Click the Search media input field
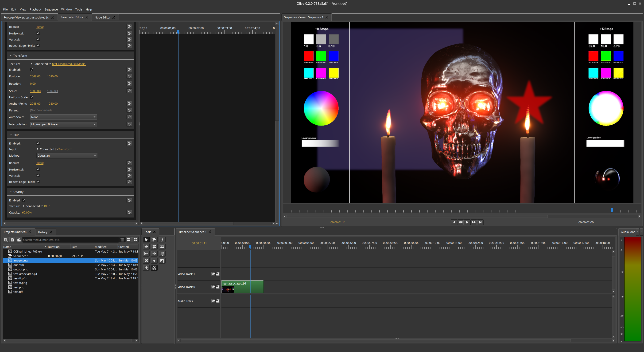 70,240
